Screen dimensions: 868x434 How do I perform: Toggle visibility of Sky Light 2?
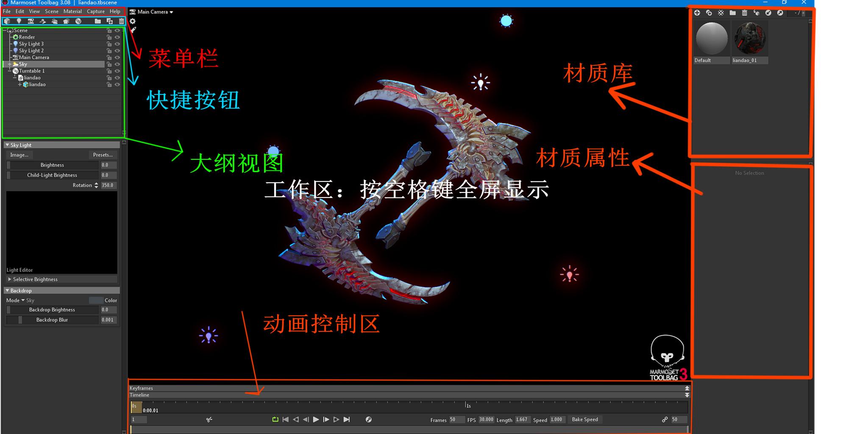click(x=117, y=51)
